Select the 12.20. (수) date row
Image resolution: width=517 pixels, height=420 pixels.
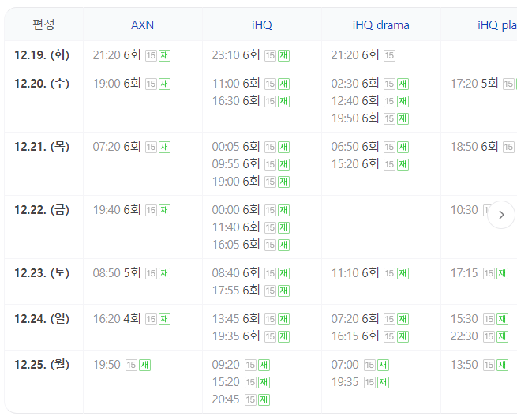(42, 84)
